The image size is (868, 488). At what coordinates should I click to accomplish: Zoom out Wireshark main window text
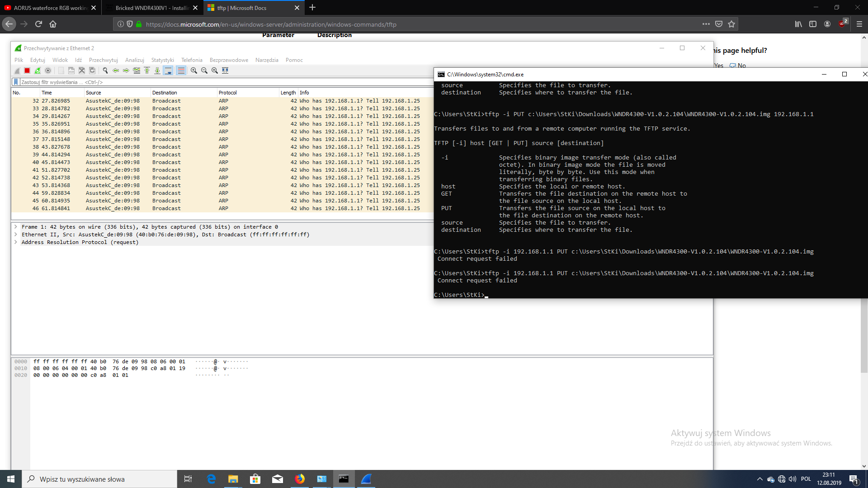pos(204,70)
